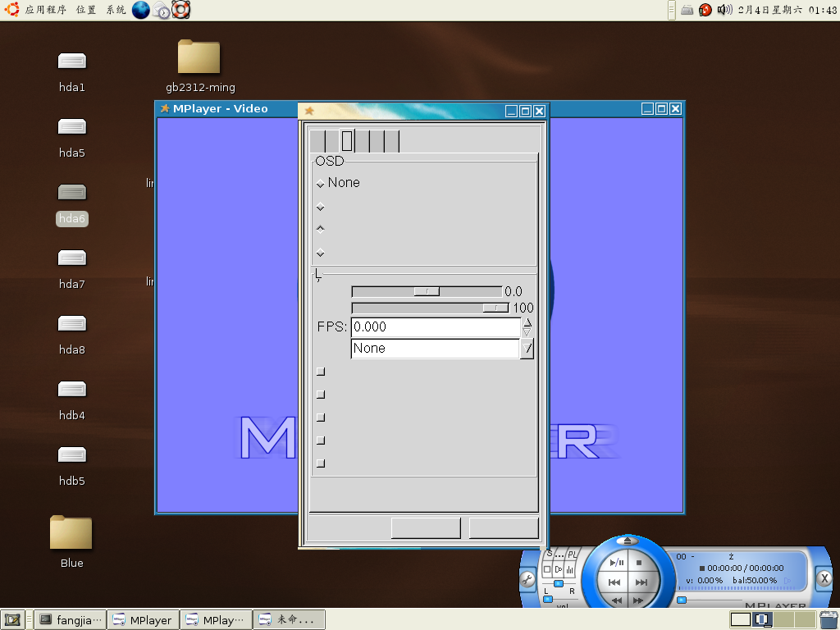Click the left blank button at the dialog bottom
The width and height of the screenshot is (840, 630).
point(426,528)
